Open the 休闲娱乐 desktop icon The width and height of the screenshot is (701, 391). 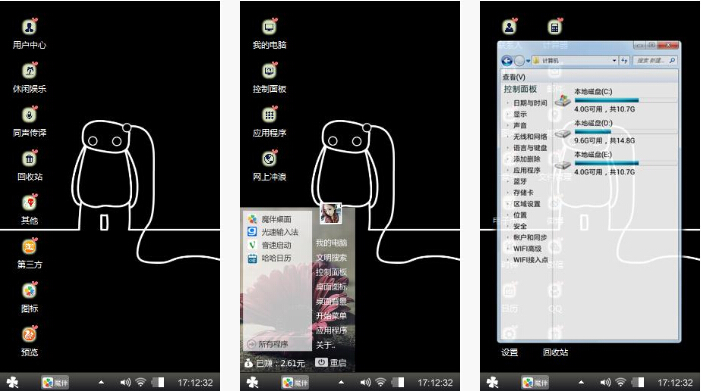coord(30,71)
